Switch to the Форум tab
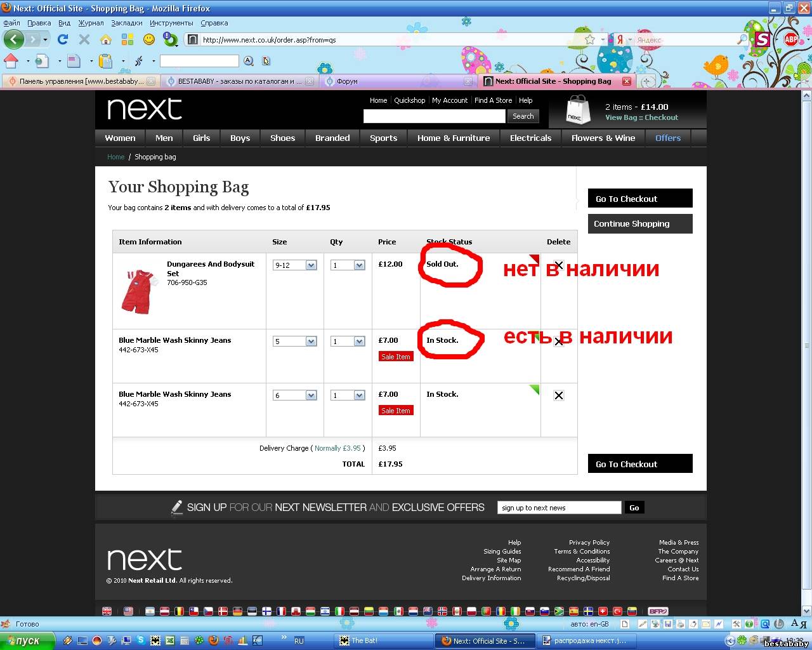 397,81
